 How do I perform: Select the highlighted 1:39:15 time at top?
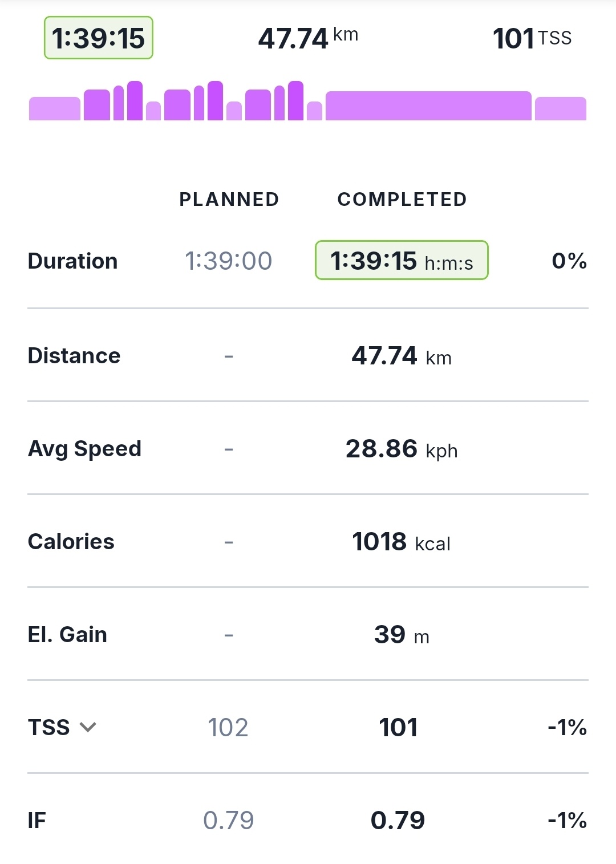pos(99,38)
